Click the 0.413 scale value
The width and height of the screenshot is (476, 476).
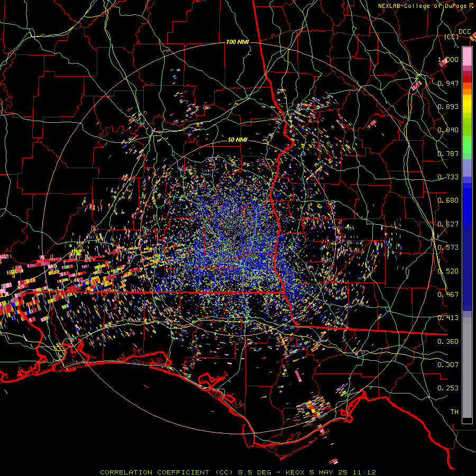pos(448,318)
